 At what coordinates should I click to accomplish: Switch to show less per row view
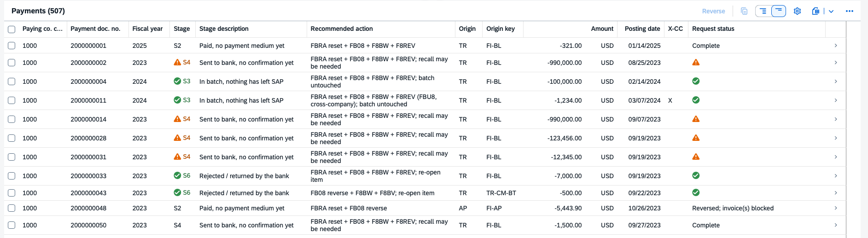tap(779, 11)
